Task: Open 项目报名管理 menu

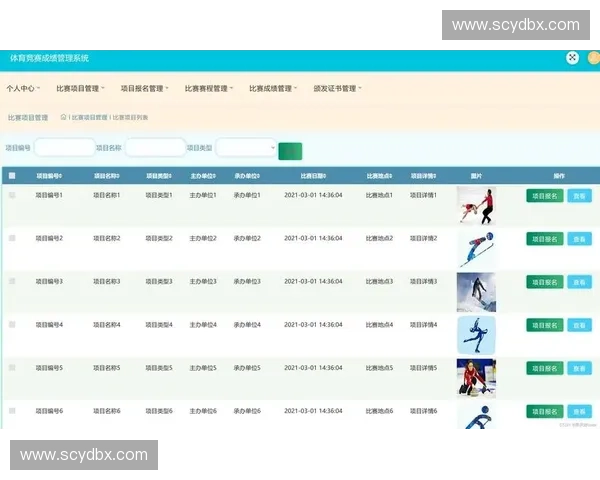Action: click(145, 88)
